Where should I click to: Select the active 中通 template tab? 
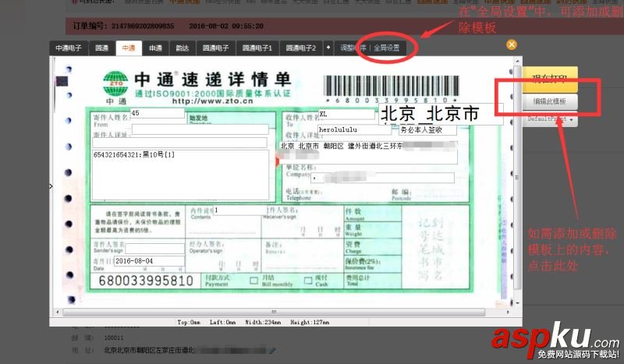pyautogui.click(x=129, y=48)
